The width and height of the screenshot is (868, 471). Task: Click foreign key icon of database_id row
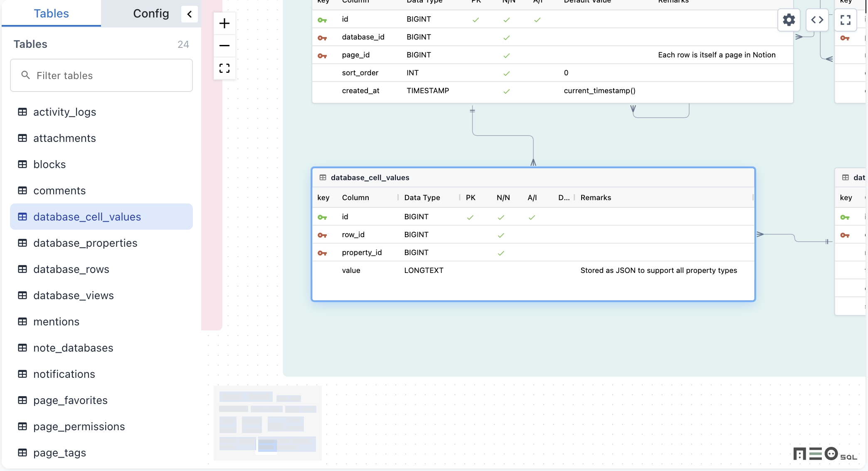(322, 38)
